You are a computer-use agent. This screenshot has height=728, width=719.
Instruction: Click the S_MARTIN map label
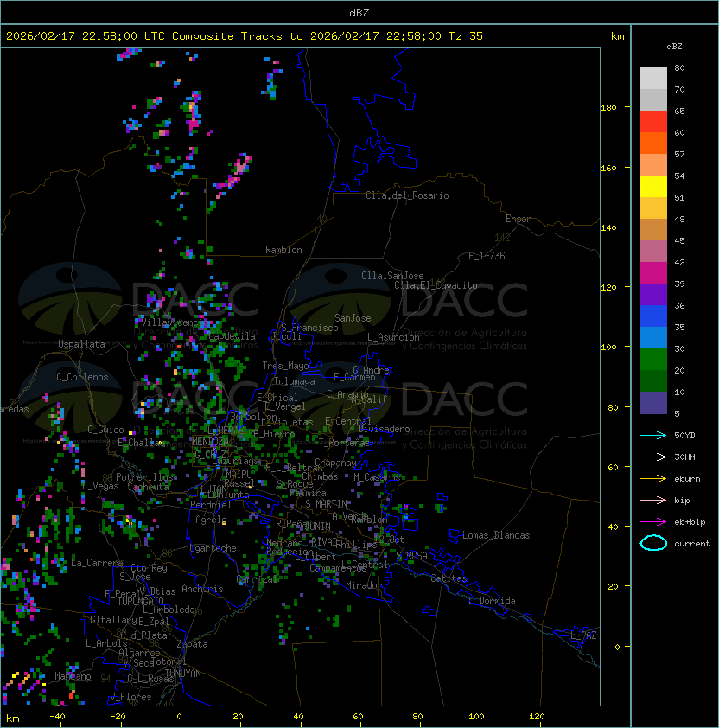coord(326,504)
